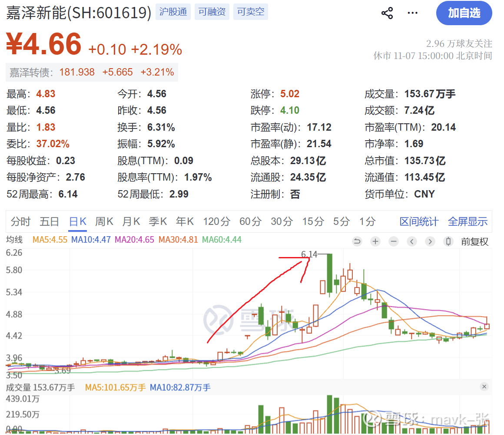Switch to the 60分 chart tab
The width and height of the screenshot is (504, 435).
[x=250, y=221]
